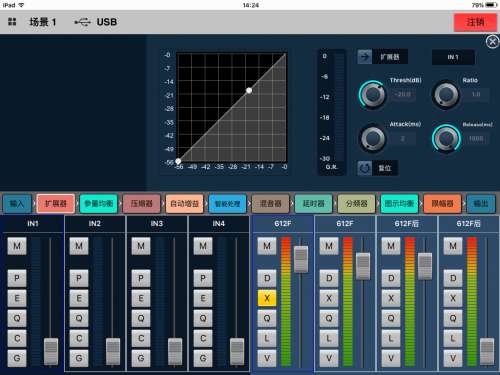Click the C button on IN3
Image resolution: width=500 pixels, height=375 pixels.
click(x=141, y=338)
